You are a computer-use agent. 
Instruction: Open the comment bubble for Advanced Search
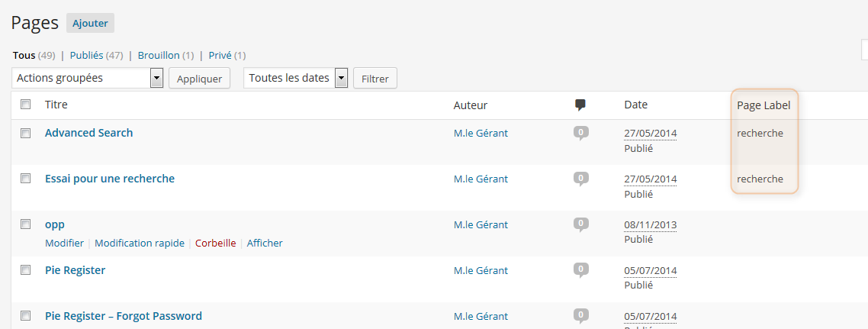click(x=580, y=134)
